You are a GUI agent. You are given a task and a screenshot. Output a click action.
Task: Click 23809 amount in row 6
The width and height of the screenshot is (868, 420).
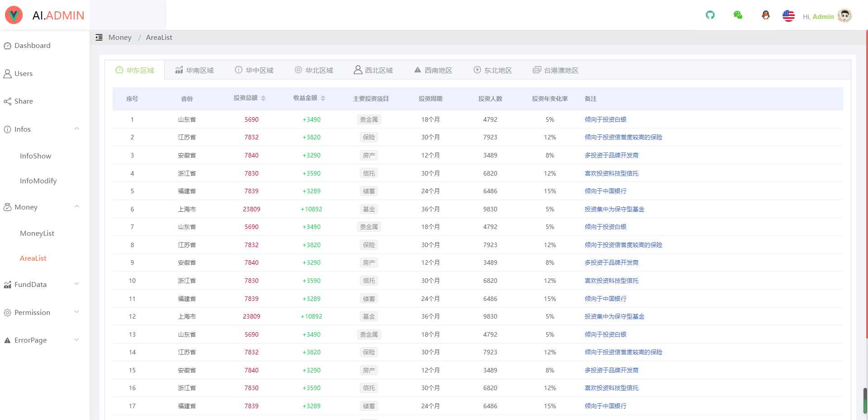(x=251, y=209)
